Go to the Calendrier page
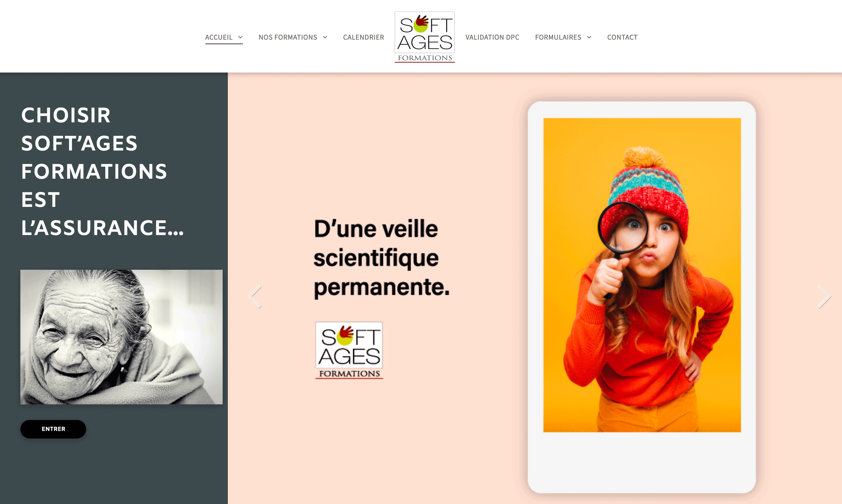The height and width of the screenshot is (504, 842). (364, 37)
